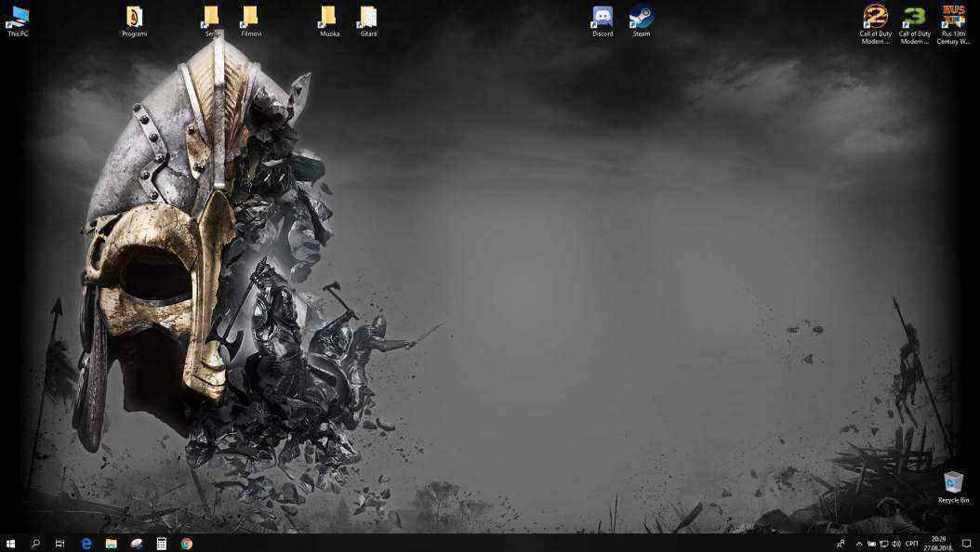Click the battery tray icon
This screenshot has width=980, height=552.
[x=871, y=544]
